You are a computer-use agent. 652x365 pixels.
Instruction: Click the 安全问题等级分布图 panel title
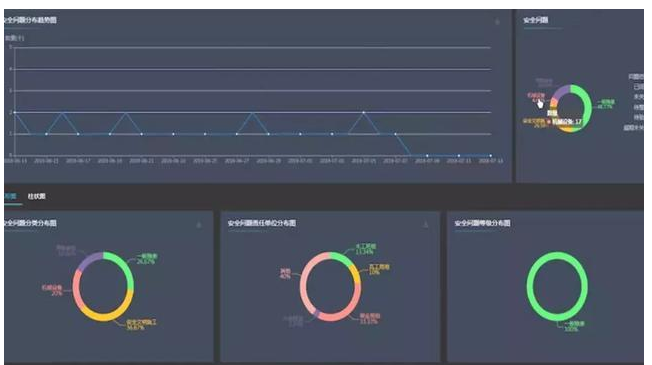tap(482, 223)
